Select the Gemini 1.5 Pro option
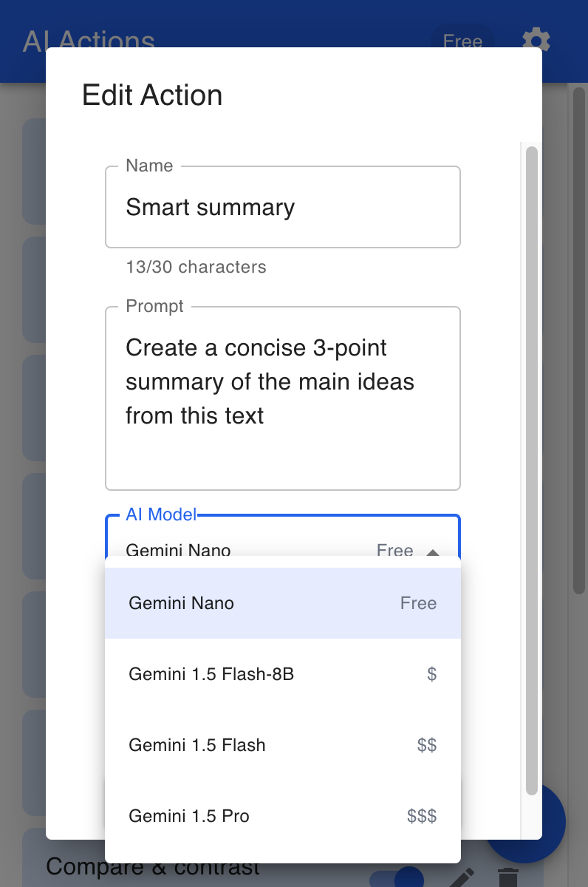The height and width of the screenshot is (887, 588). [282, 816]
